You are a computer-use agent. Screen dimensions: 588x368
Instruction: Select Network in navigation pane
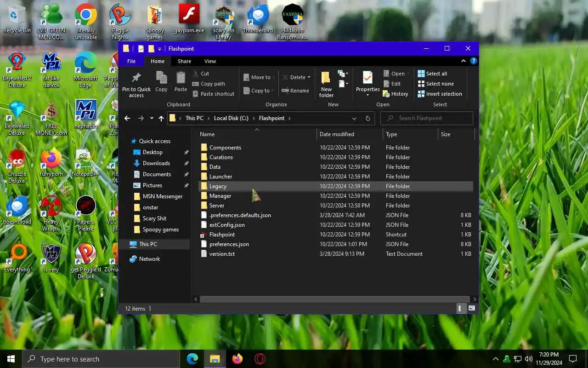[149, 259]
